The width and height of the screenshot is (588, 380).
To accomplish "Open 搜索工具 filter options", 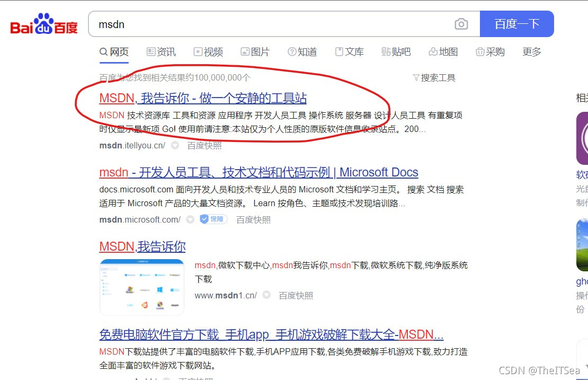I will pos(434,78).
